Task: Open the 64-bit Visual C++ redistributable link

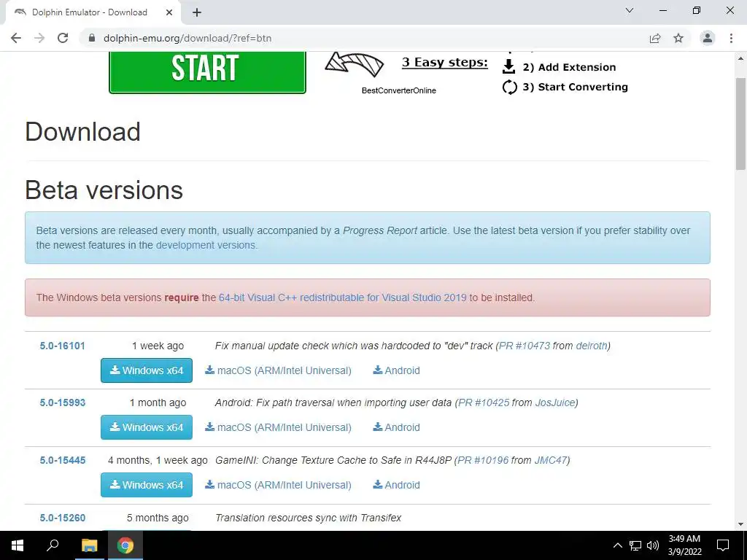Action: coord(343,297)
